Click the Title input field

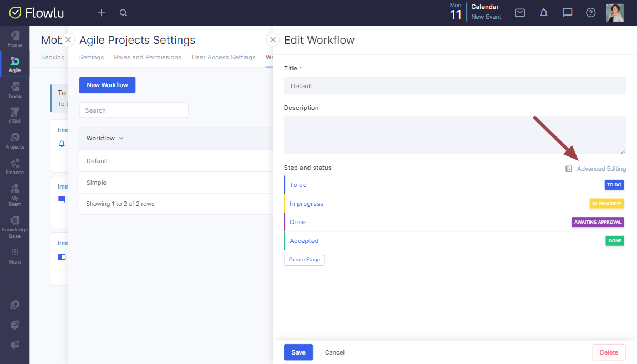click(454, 85)
